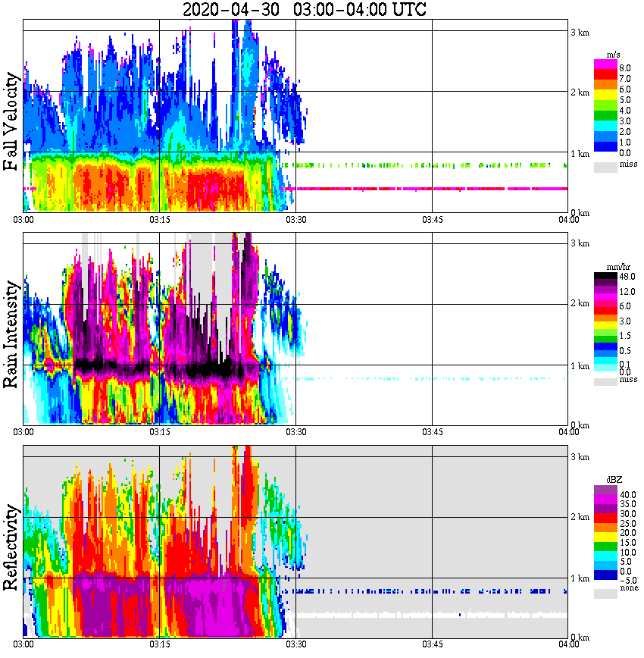
Task: Click 03:45 tick label under Reflectivity plot
Action: (432, 644)
